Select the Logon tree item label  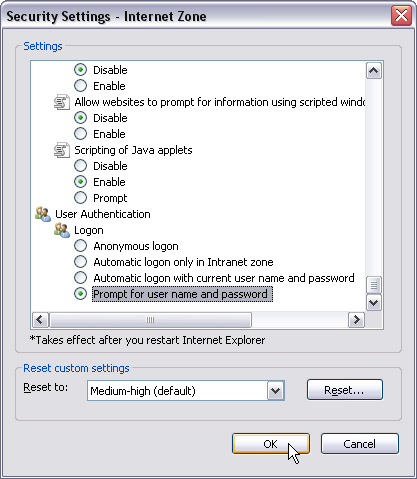pyautogui.click(x=89, y=230)
